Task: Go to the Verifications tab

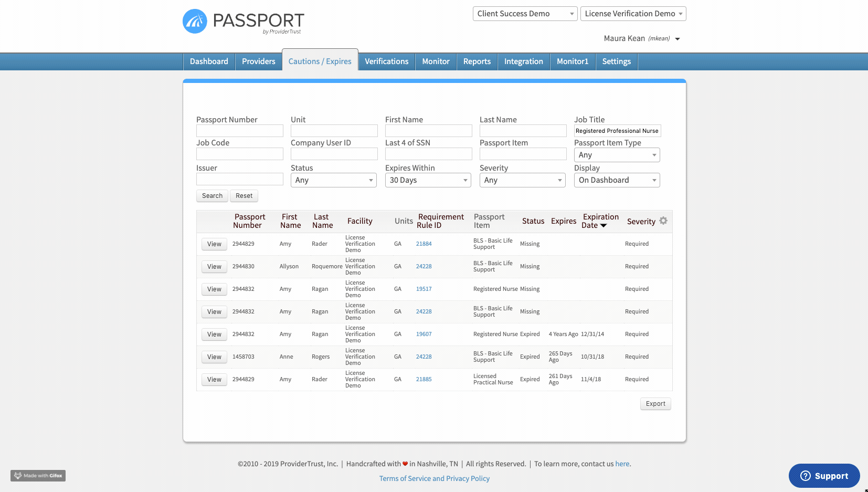Action: coord(386,61)
